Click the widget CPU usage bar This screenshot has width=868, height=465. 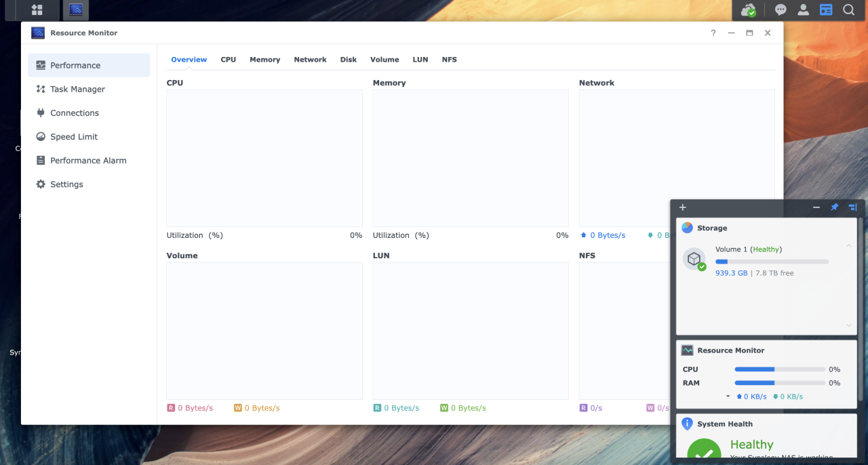click(780, 369)
